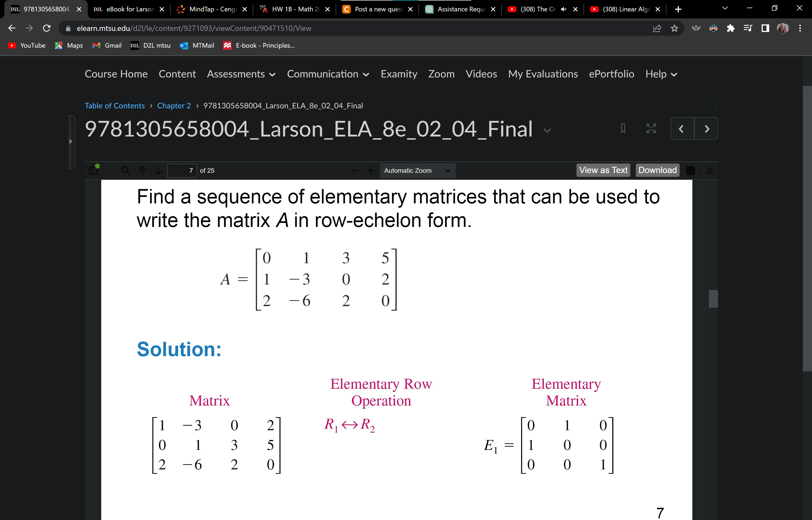Open the document title dropdown chevron
The width and height of the screenshot is (812, 520).
547,130
